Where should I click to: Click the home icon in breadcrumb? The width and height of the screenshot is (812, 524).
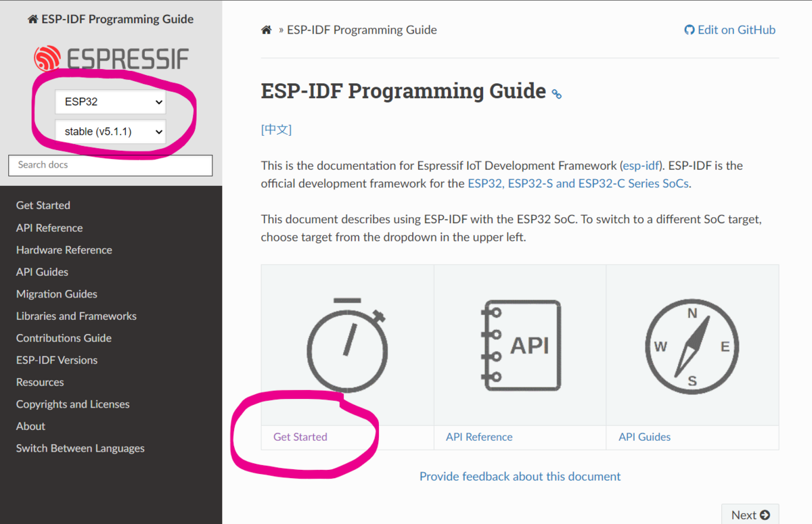pyautogui.click(x=267, y=30)
